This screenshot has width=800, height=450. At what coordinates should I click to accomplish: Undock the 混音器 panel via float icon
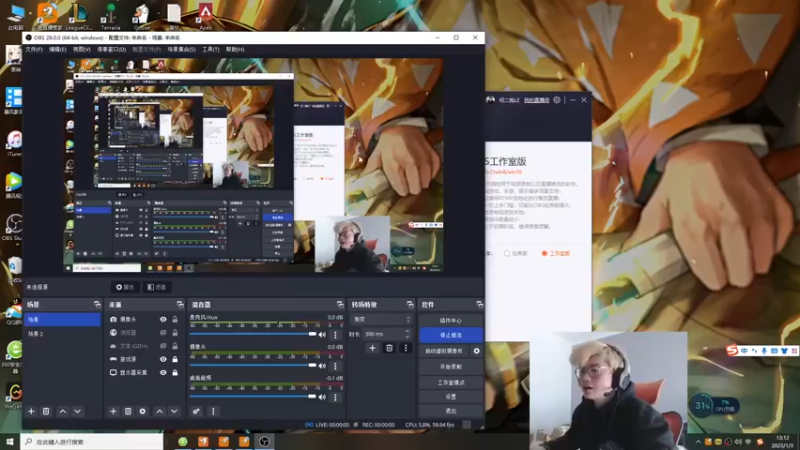pyautogui.click(x=340, y=305)
